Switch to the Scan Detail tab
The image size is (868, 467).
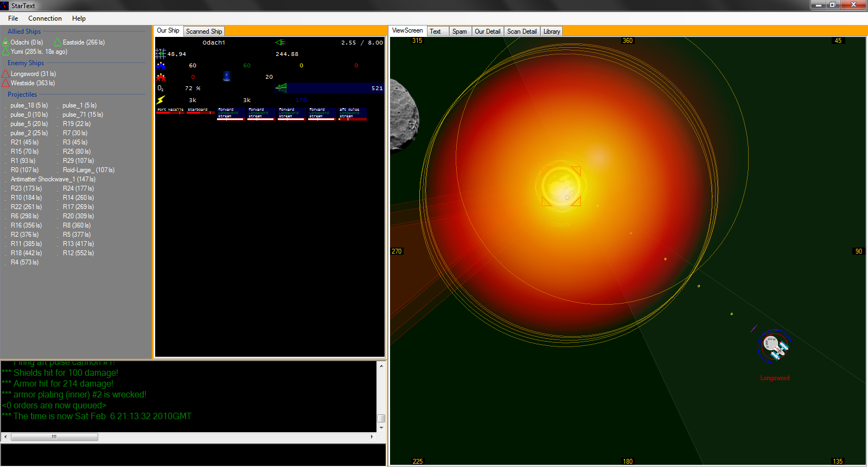click(521, 31)
